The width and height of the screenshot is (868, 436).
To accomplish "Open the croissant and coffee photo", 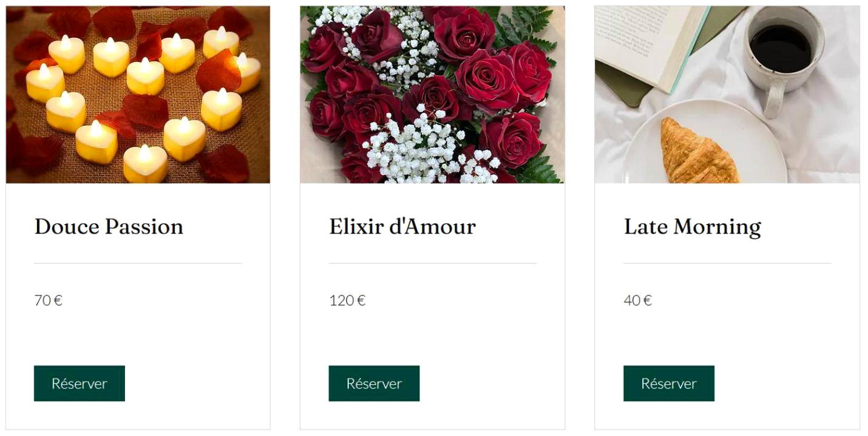I will (x=727, y=94).
